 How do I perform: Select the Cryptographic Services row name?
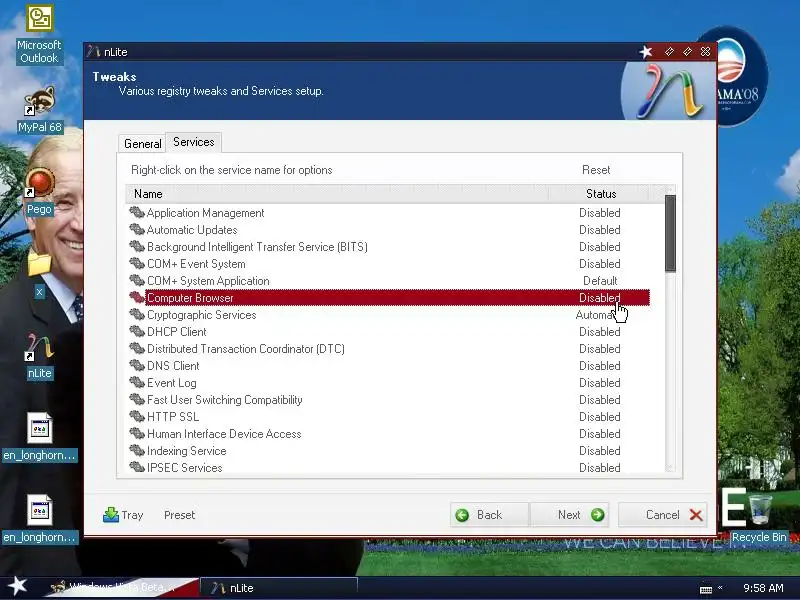202,315
